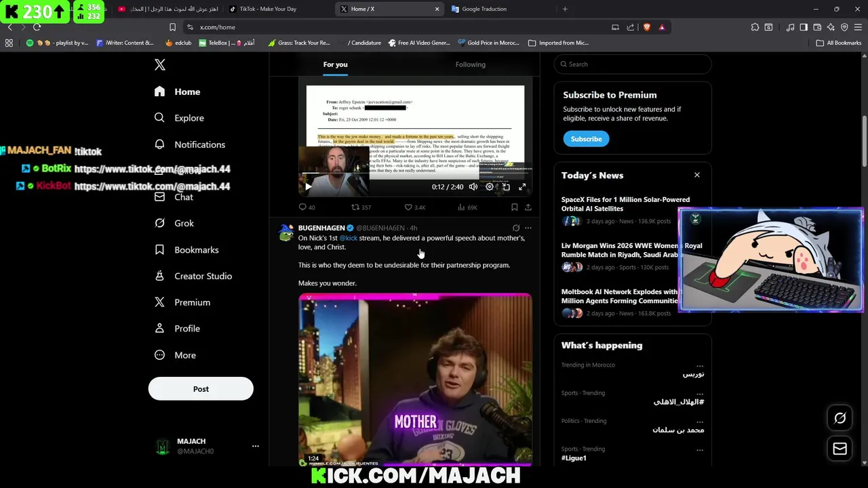
Task: Open Creator Studio
Action: point(193,276)
